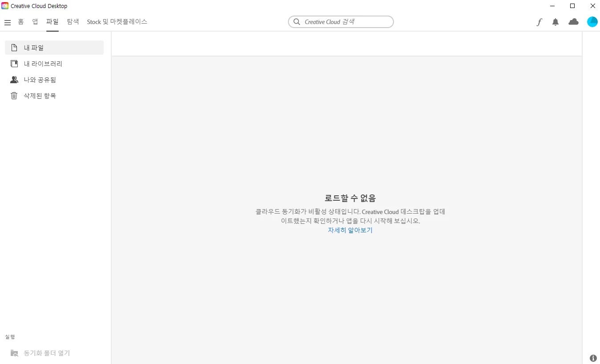
Task: Click the info icon at bottom right
Action: coord(593,358)
